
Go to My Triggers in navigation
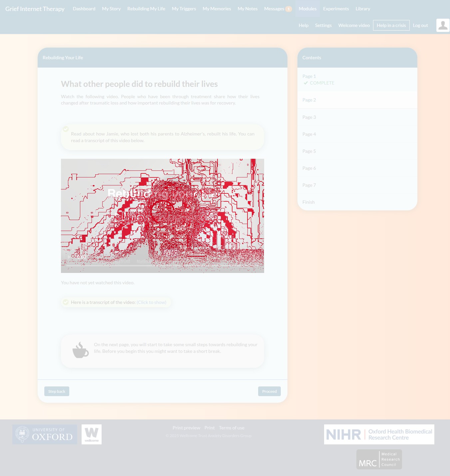(x=184, y=9)
